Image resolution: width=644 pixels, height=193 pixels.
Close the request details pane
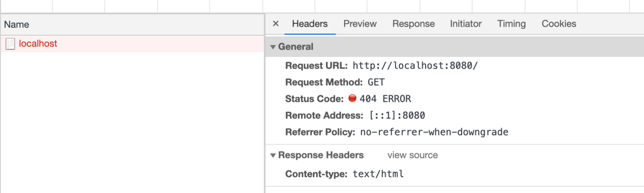(x=276, y=24)
